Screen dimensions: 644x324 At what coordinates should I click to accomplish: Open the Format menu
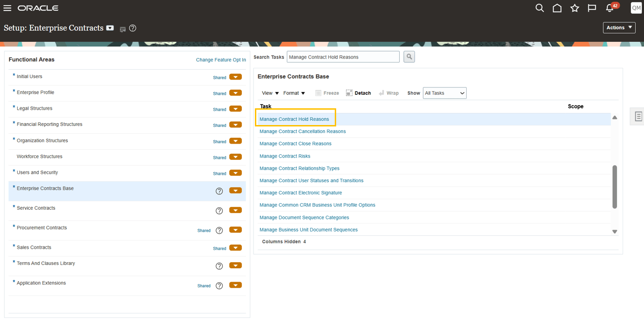click(x=294, y=93)
